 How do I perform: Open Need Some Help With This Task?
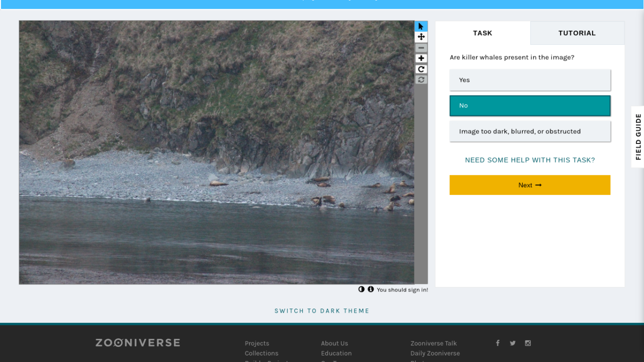(x=530, y=160)
